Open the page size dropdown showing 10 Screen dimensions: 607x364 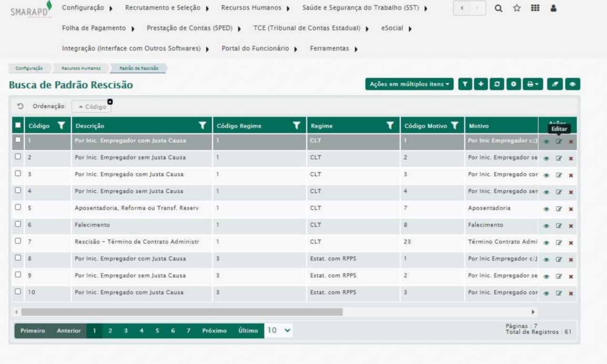[x=279, y=331]
